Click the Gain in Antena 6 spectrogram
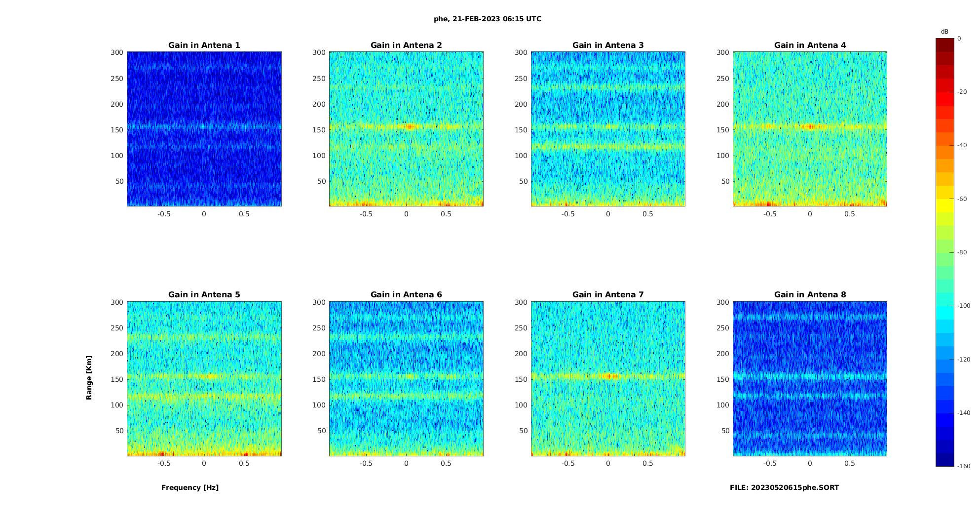This screenshot has height=525, width=980. pyautogui.click(x=406, y=379)
